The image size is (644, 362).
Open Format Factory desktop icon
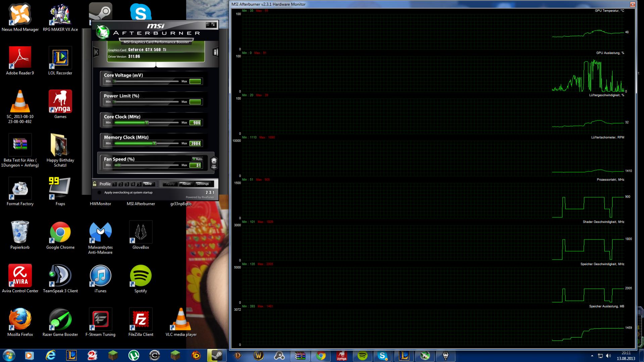tap(20, 192)
